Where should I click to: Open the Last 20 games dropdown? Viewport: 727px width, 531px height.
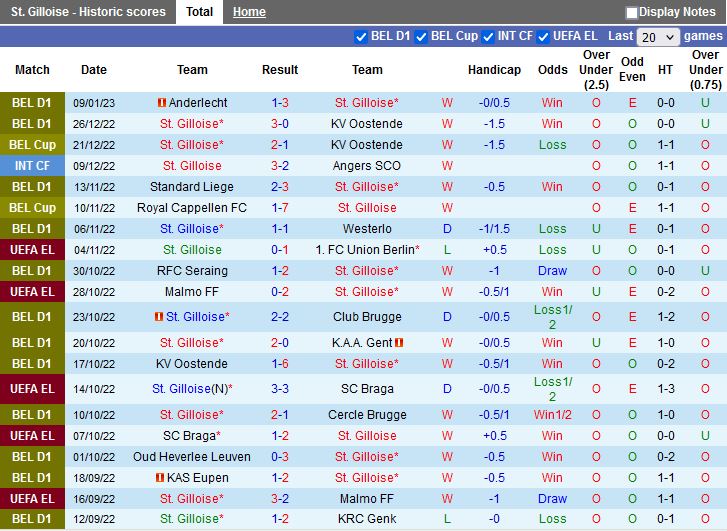click(x=658, y=37)
